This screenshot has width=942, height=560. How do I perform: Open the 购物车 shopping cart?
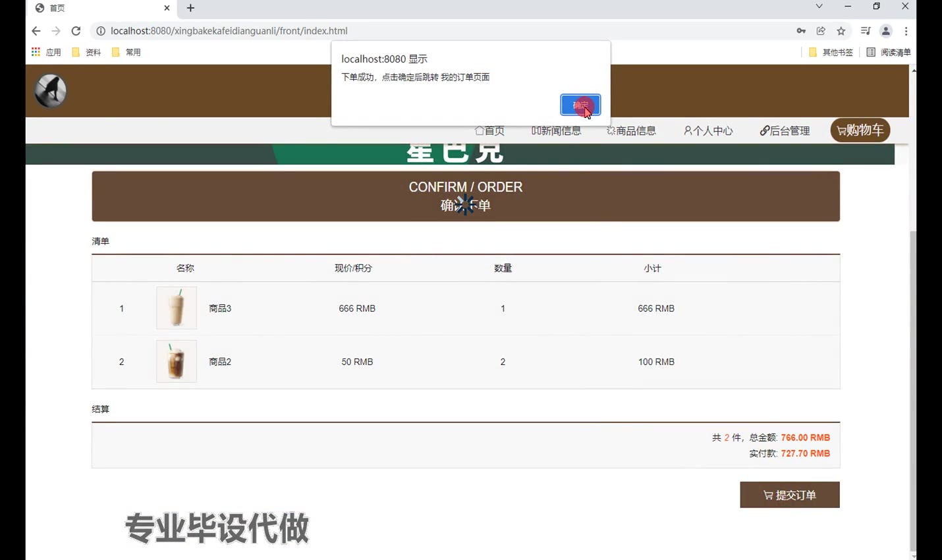tap(860, 130)
